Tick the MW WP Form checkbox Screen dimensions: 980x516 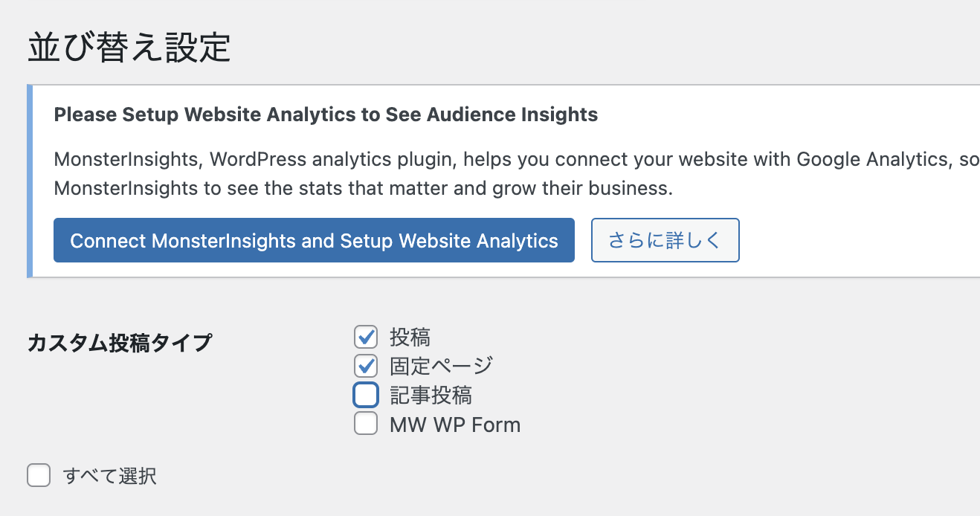[365, 424]
